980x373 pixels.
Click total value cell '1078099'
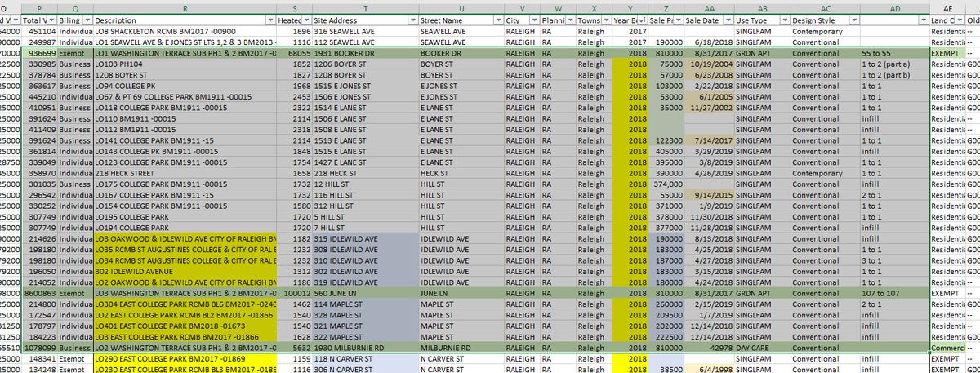coord(39,348)
